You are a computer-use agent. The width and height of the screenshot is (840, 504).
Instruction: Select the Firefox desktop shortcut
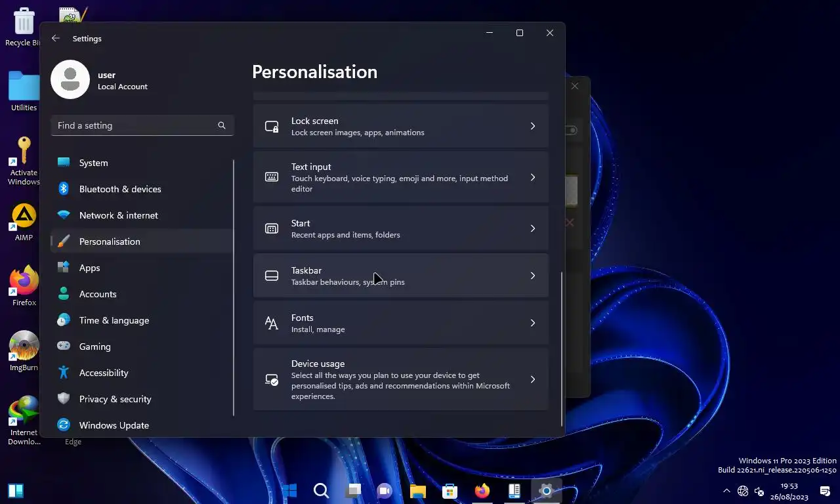(24, 286)
